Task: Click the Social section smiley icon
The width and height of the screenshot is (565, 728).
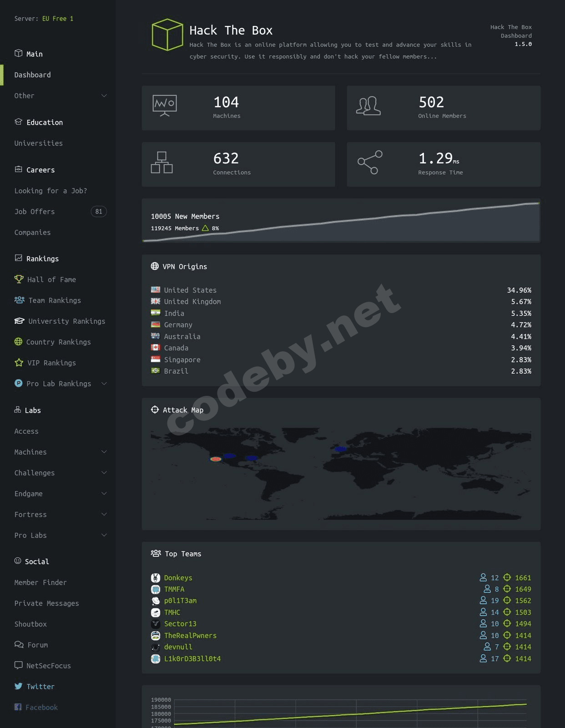Action: click(x=18, y=561)
